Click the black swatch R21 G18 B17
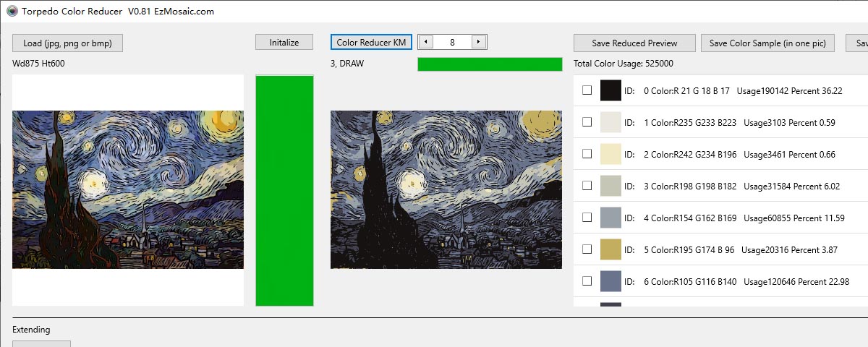This screenshot has height=347, width=868. [611, 90]
